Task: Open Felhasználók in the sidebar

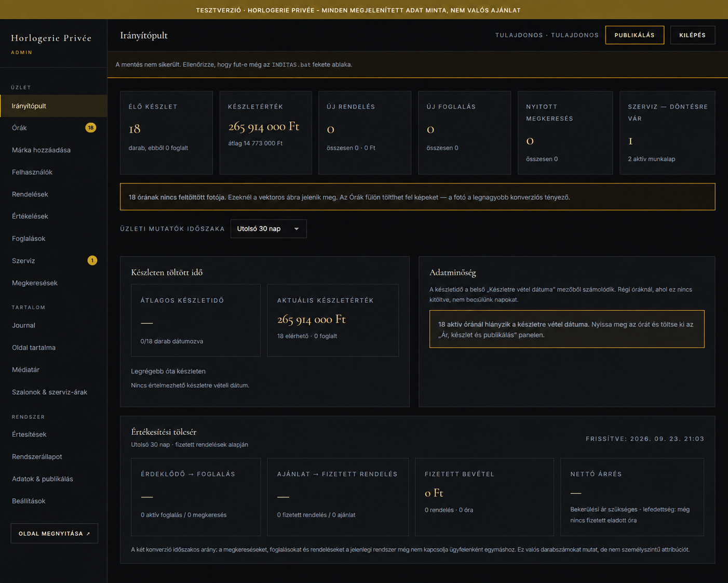Action: [53, 172]
